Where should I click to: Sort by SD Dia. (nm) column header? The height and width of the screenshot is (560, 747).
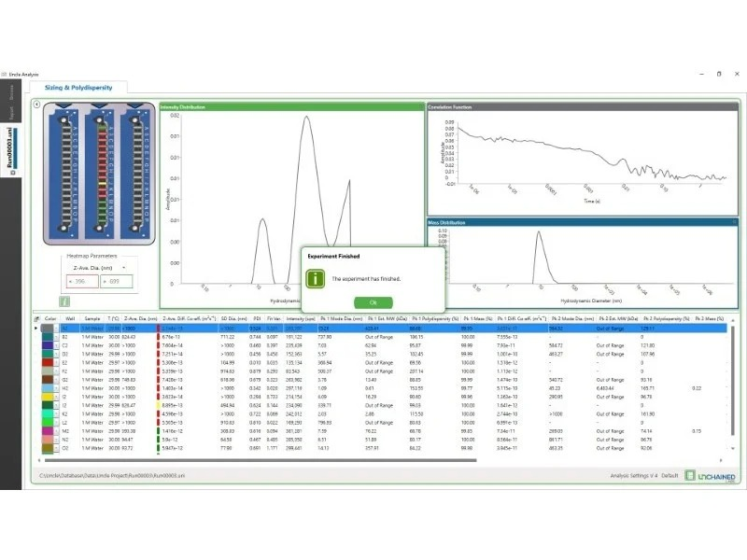[x=233, y=318]
